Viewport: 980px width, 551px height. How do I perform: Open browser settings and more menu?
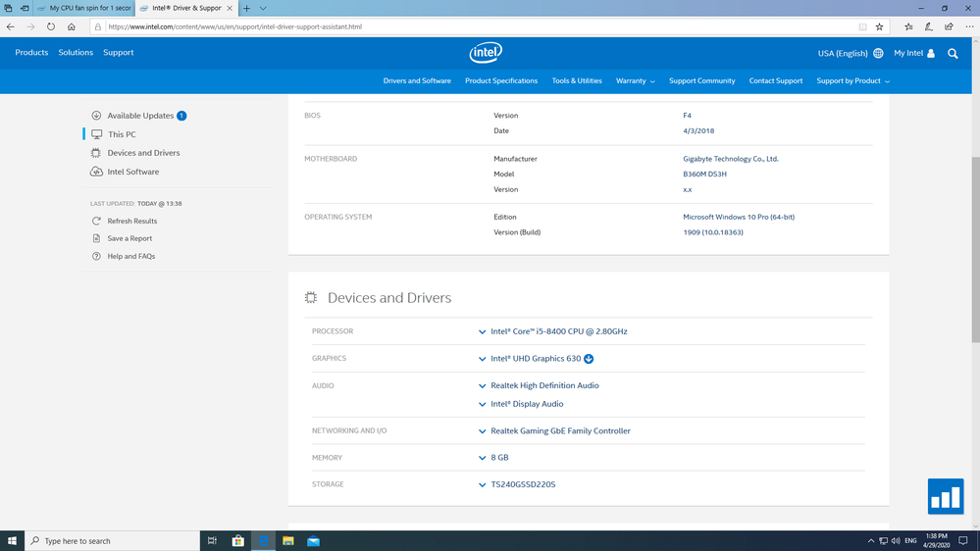pos(969,26)
